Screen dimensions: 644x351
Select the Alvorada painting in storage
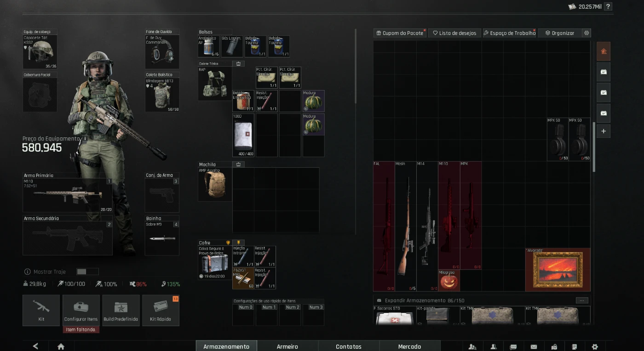(x=558, y=270)
